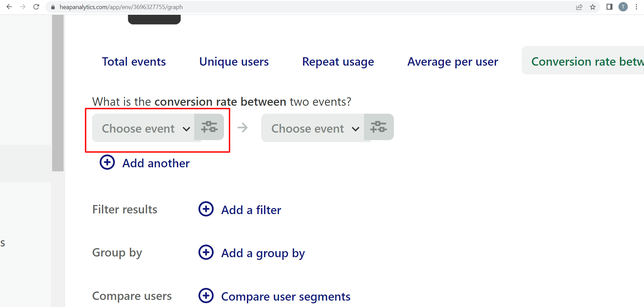Click the Add a filter link

click(251, 210)
